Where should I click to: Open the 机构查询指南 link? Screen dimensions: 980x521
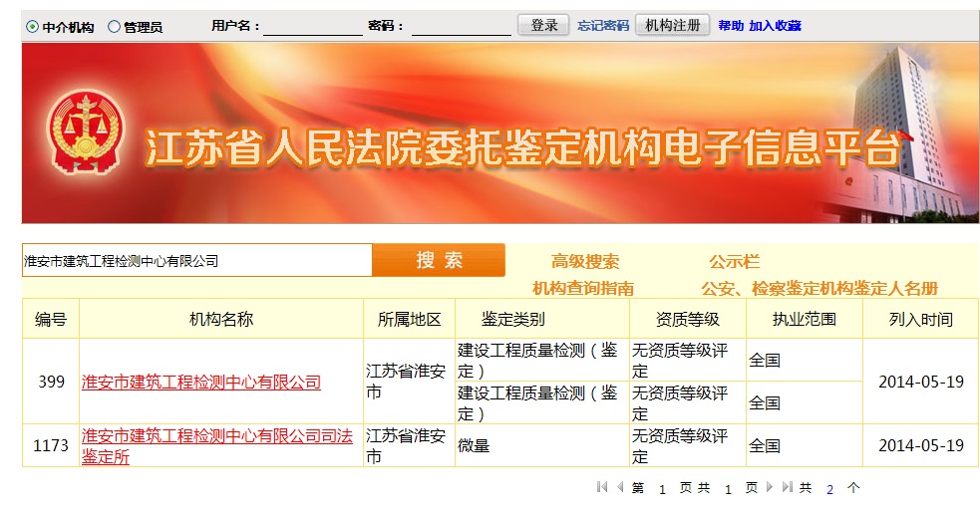click(583, 288)
